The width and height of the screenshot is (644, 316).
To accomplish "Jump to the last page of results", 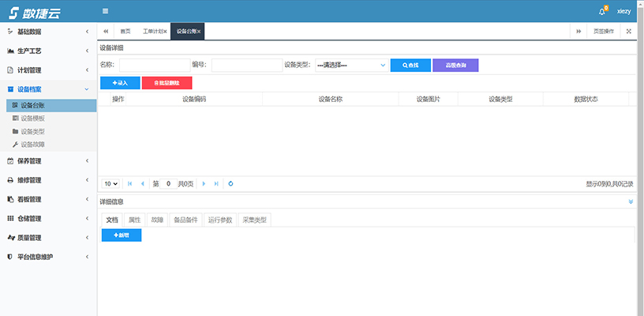I will [x=216, y=183].
